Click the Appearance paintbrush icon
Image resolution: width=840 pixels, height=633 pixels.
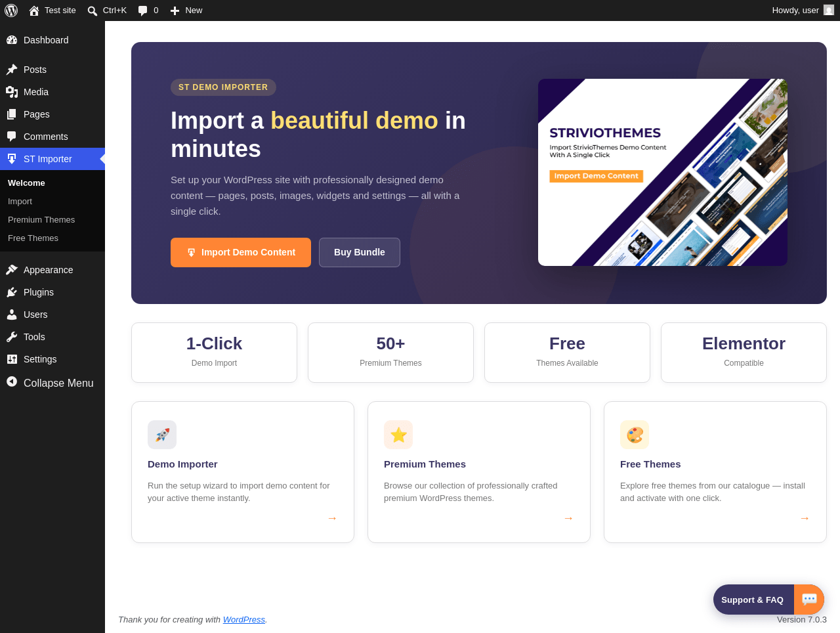pyautogui.click(x=12, y=270)
